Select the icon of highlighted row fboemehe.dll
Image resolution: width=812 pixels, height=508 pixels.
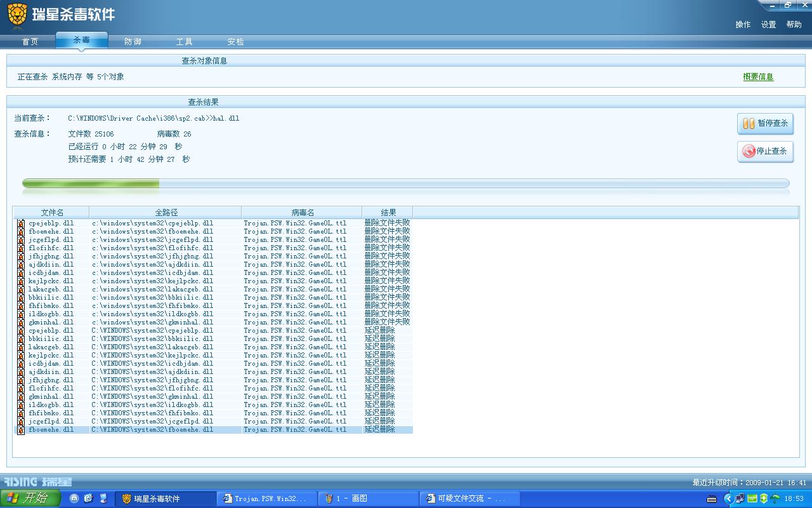(21, 430)
